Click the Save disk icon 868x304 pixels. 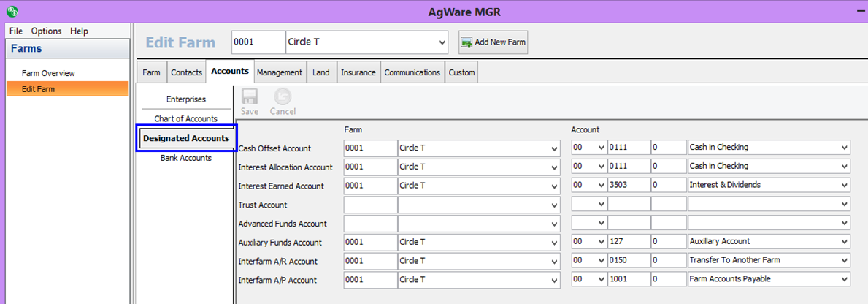click(x=250, y=97)
